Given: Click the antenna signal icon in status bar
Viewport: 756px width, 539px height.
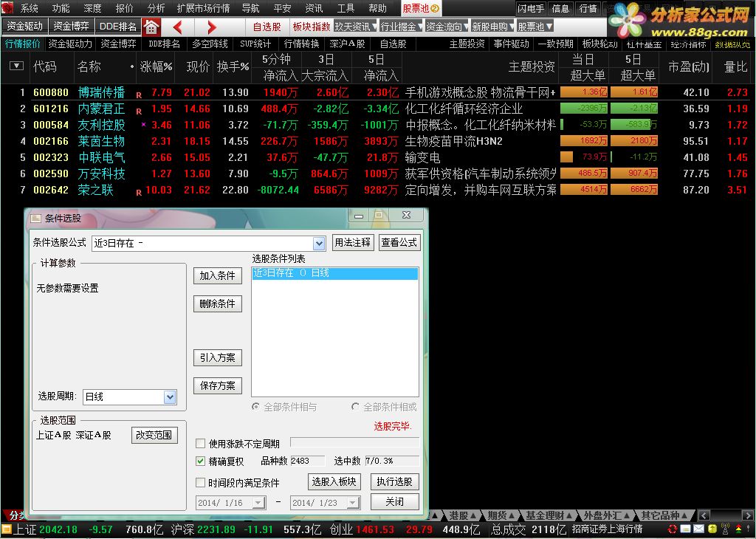Looking at the screenshot, I should point(725,529).
